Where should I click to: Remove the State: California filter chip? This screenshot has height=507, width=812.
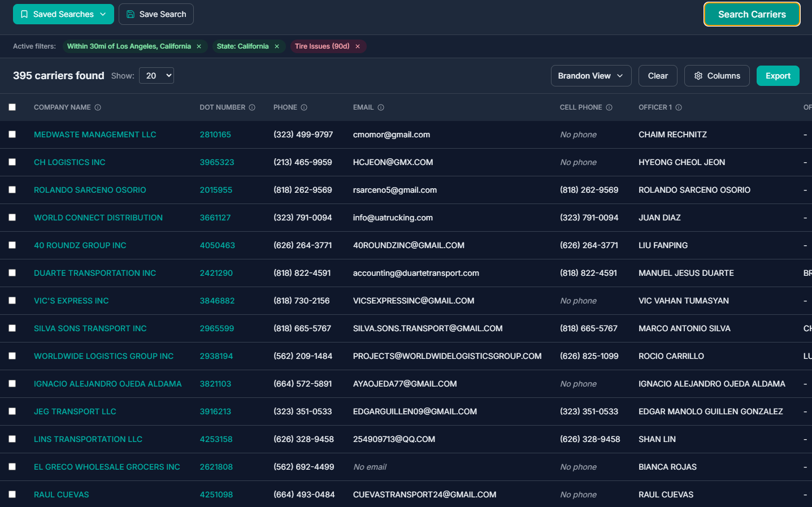277,46
